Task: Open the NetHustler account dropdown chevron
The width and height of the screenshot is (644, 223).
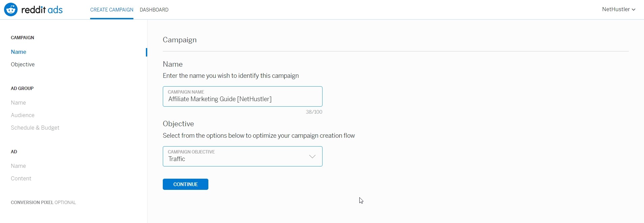Action: (634, 9)
